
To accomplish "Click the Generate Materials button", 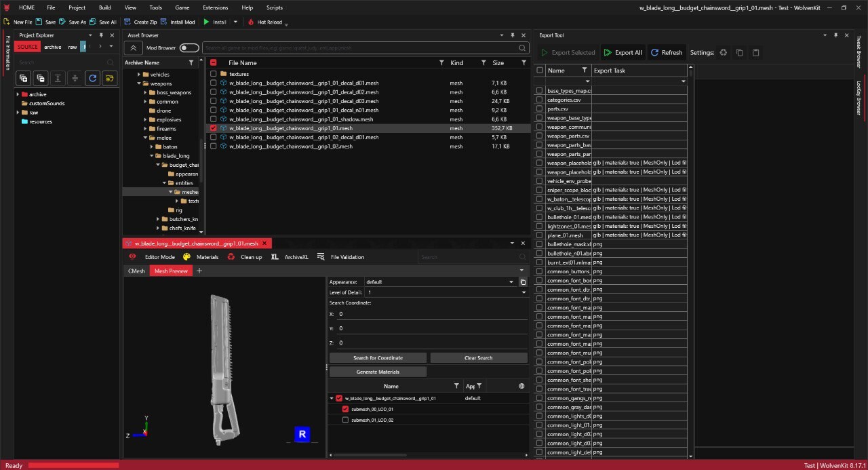I will pyautogui.click(x=378, y=372).
